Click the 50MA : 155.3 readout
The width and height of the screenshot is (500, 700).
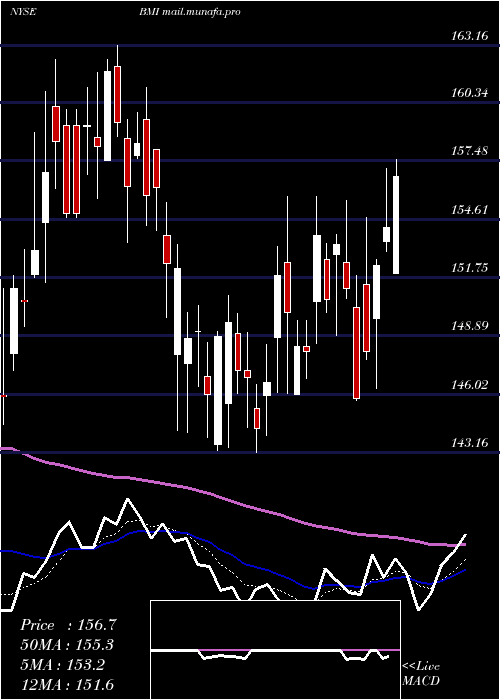point(67,645)
